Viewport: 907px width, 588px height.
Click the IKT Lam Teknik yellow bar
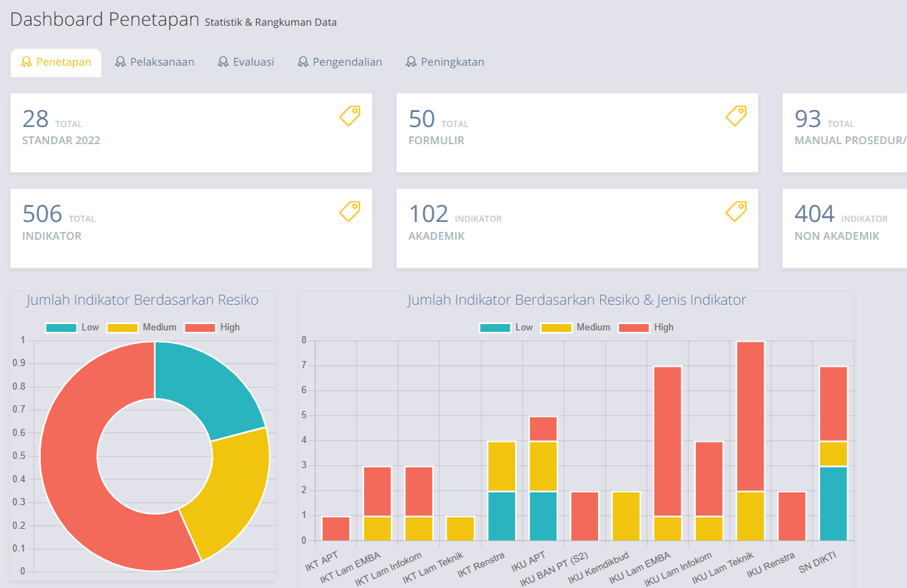point(460,528)
